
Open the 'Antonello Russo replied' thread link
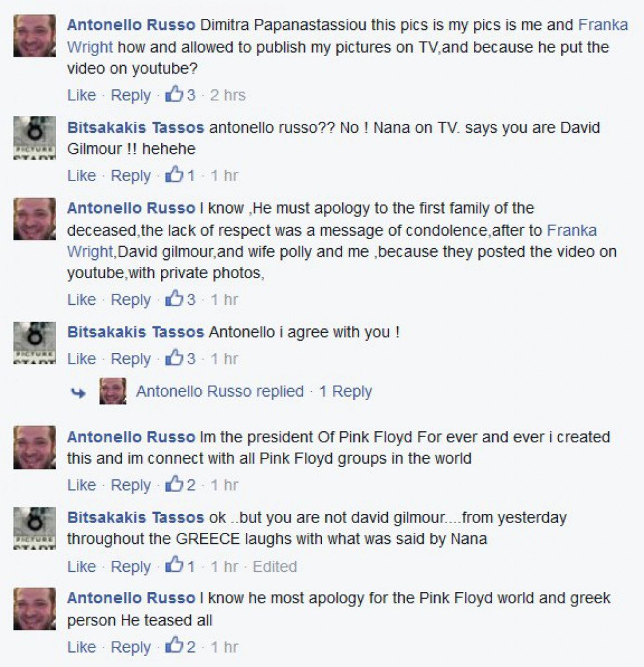click(220, 391)
